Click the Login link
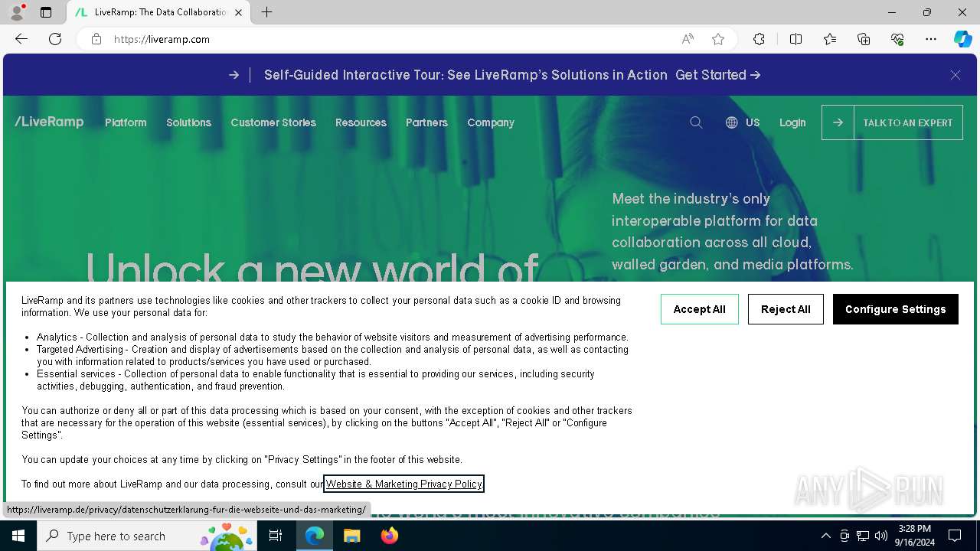Screen dimensions: 980x551 coord(792,122)
